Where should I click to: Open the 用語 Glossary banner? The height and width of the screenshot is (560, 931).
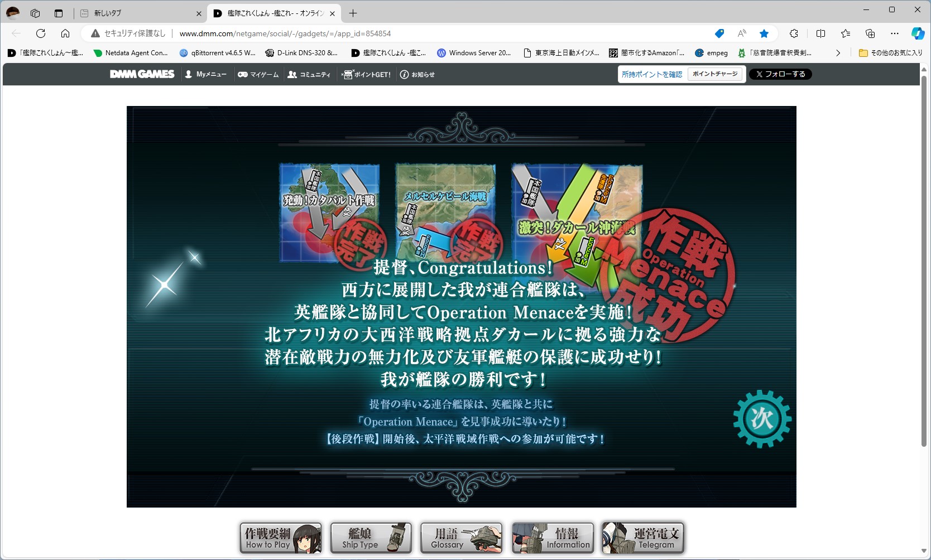point(462,538)
